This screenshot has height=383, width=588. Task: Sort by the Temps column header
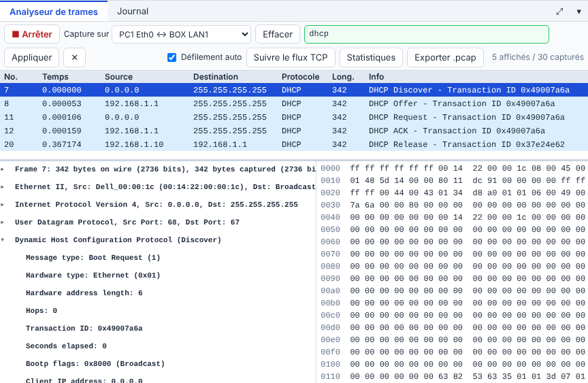click(x=55, y=77)
